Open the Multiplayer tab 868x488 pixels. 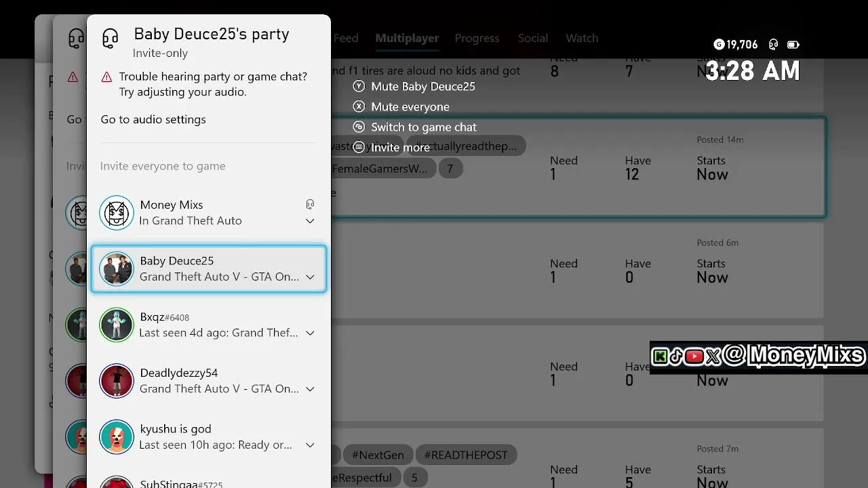point(407,38)
